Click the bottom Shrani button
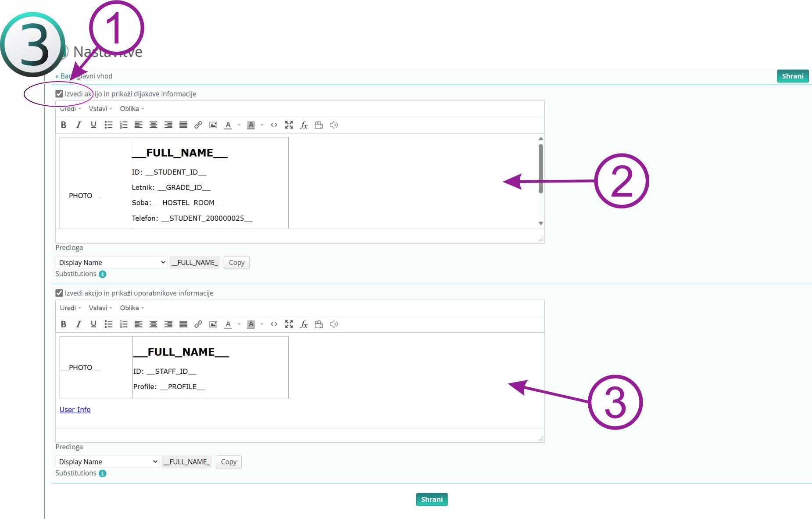Viewport: 812px width, 519px height. point(432,499)
